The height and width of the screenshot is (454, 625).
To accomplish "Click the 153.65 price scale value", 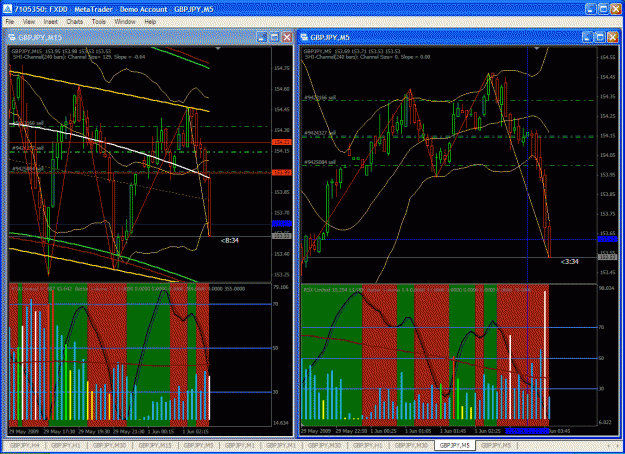I will (x=607, y=233).
